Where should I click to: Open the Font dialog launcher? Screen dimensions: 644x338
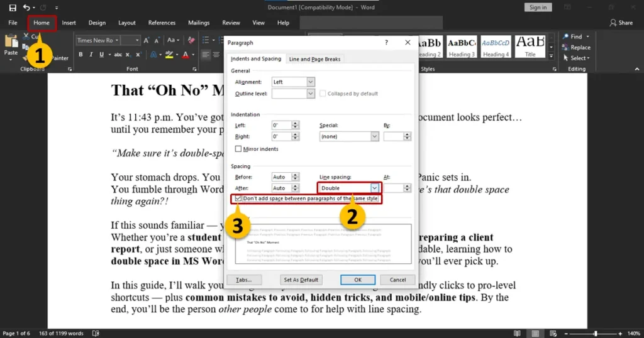coord(194,69)
